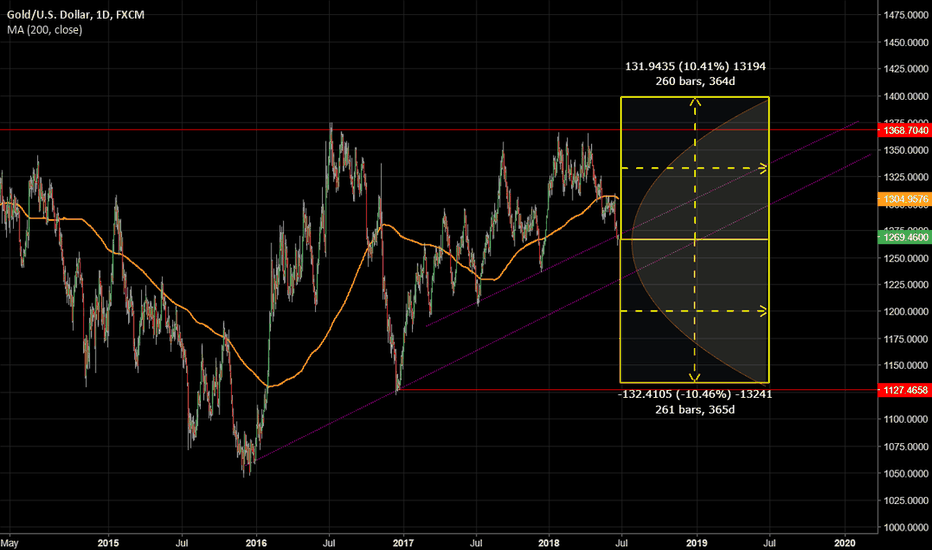This screenshot has height=550, width=932.
Task: Select the red 1127.4658 price label
Action: coord(904,390)
